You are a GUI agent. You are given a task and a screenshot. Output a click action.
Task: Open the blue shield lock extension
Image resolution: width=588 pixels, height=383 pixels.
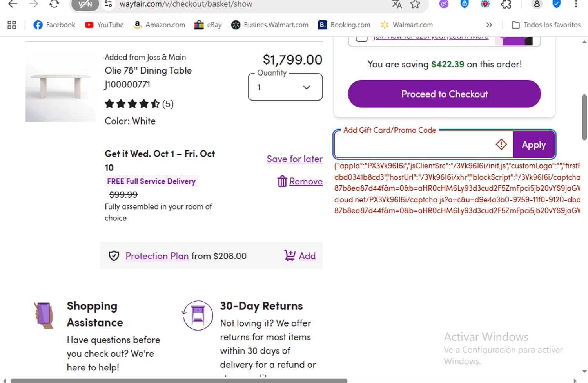pyautogui.click(x=465, y=4)
